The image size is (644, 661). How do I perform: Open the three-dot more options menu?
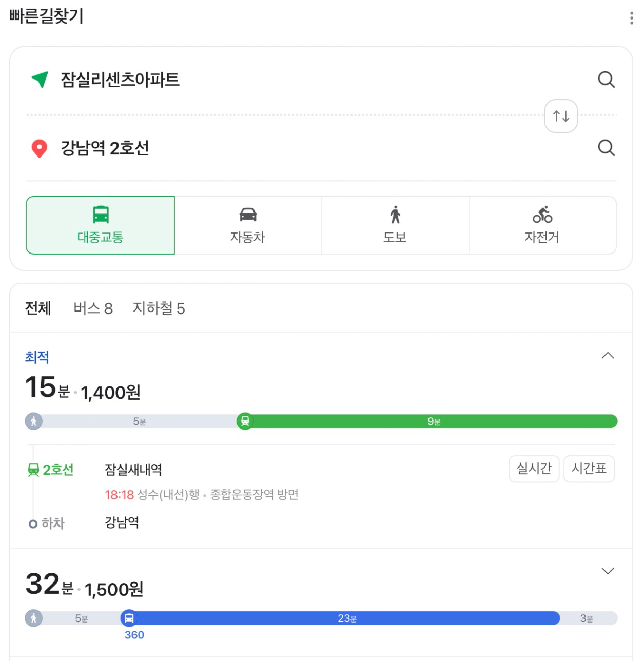coord(631,18)
